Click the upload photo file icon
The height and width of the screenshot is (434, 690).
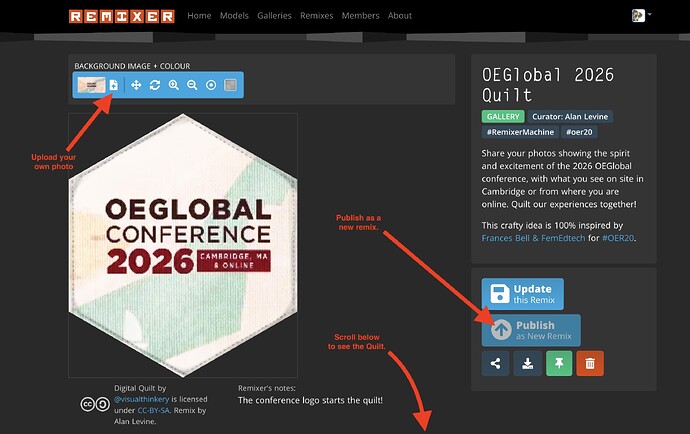click(114, 85)
